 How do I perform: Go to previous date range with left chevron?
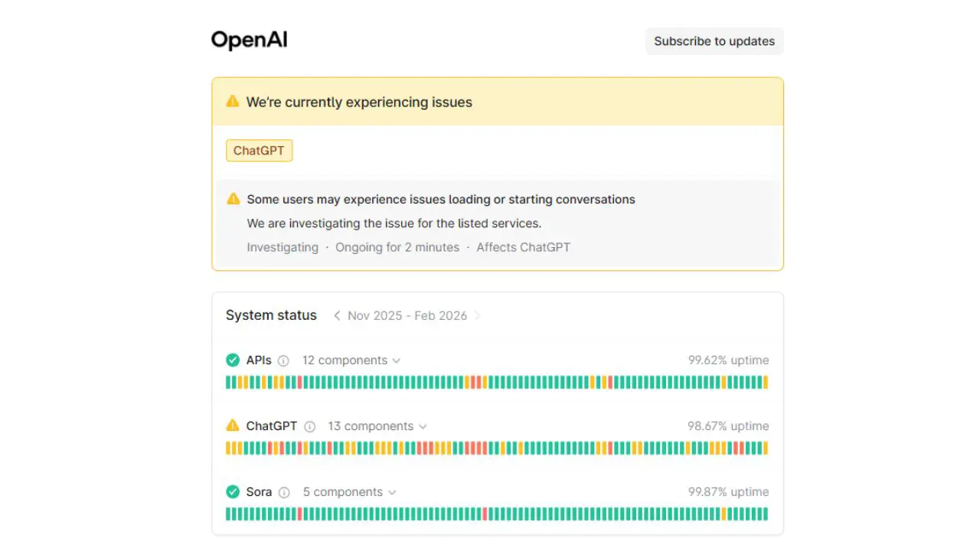[337, 315]
